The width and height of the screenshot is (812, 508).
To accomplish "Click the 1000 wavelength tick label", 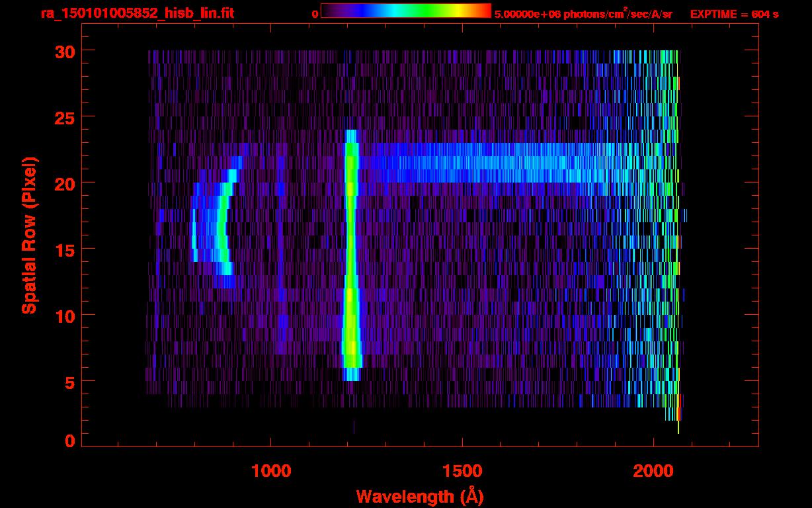I will pos(270,471).
